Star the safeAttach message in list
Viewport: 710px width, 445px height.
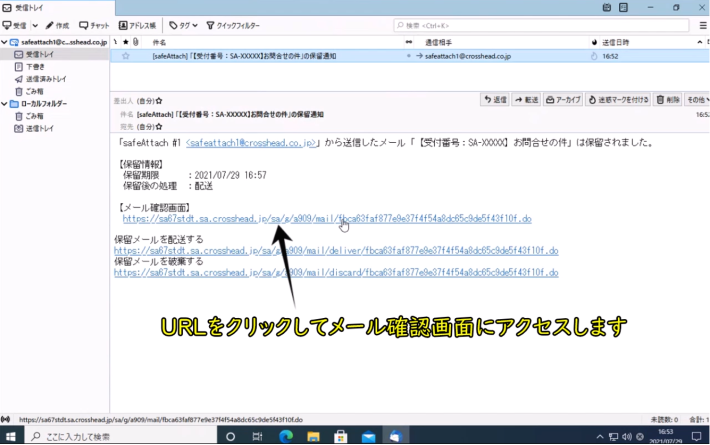coord(126,56)
